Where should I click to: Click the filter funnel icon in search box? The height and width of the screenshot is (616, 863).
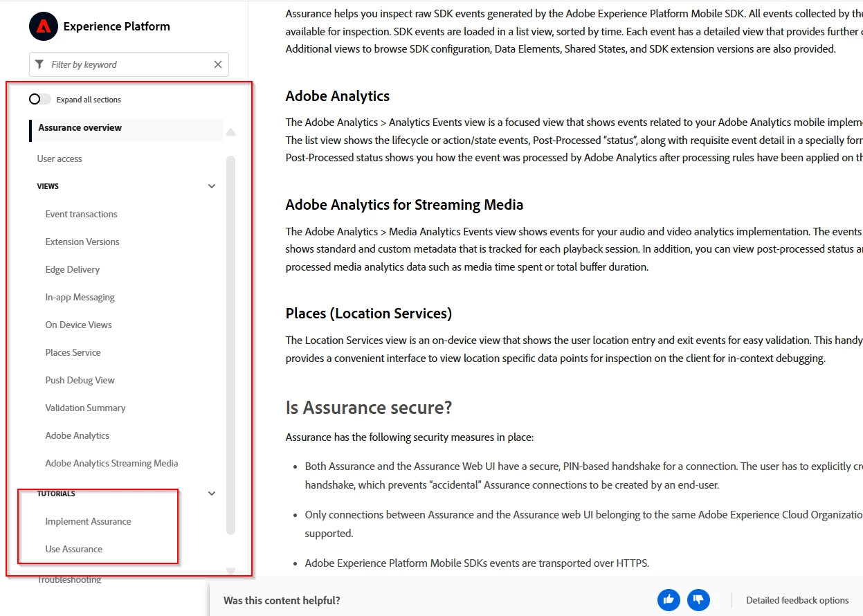coord(39,64)
